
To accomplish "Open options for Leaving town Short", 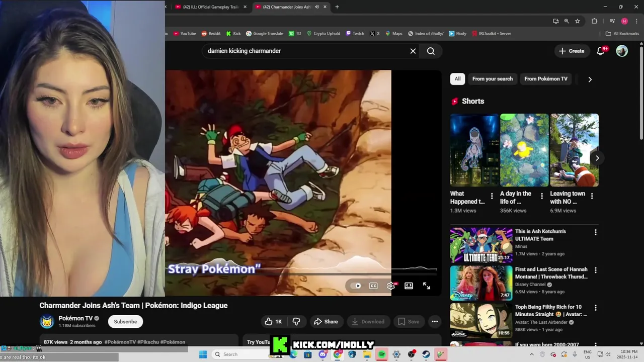I will (x=592, y=196).
